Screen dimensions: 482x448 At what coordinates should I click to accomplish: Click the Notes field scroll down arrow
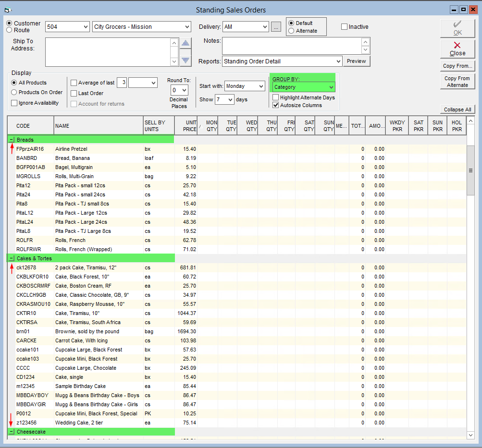366,50
